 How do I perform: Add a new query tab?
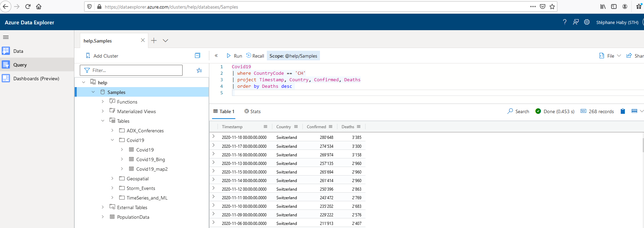tap(154, 40)
